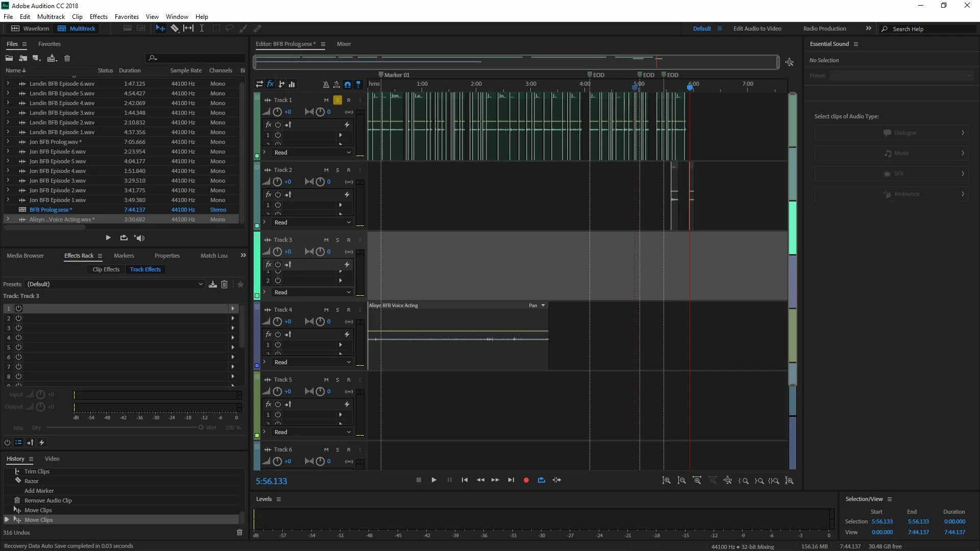Delete the effects preset with trash icon
This screenshot has height=551, width=980.
(224, 284)
